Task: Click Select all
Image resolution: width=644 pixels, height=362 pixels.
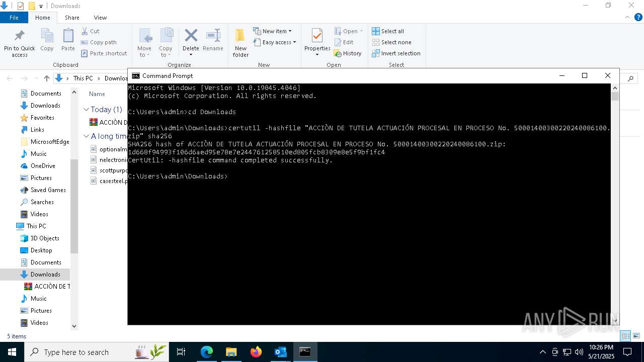Action: [x=388, y=31]
